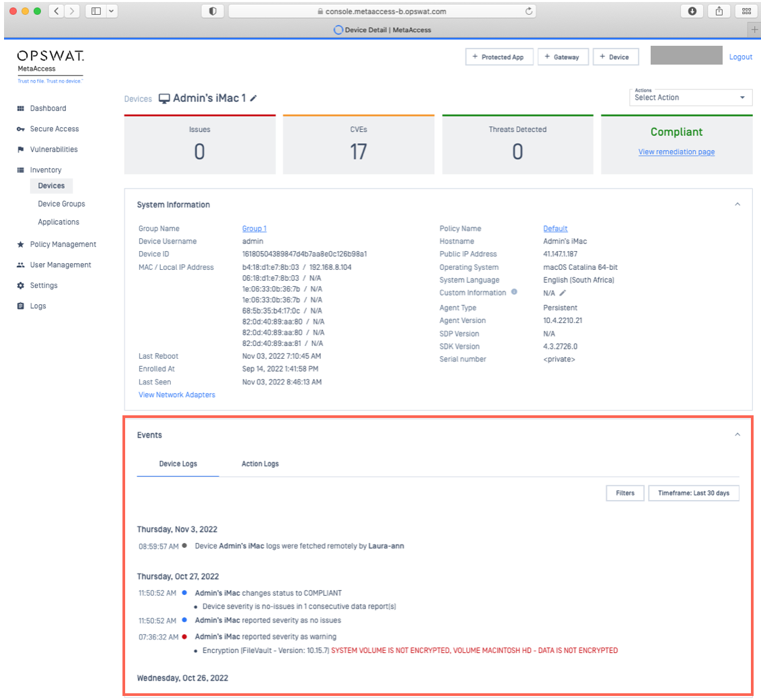This screenshot has width=761, height=700.
Task: Open the Select Action dropdown
Action: [x=690, y=97]
